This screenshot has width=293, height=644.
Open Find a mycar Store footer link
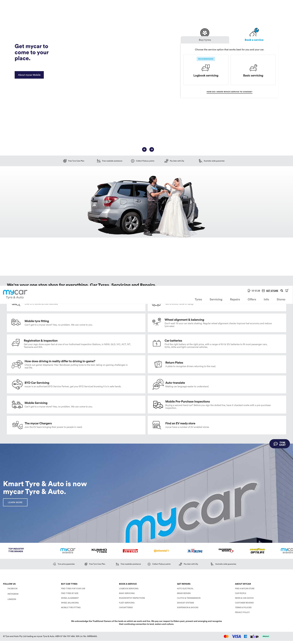245,588
